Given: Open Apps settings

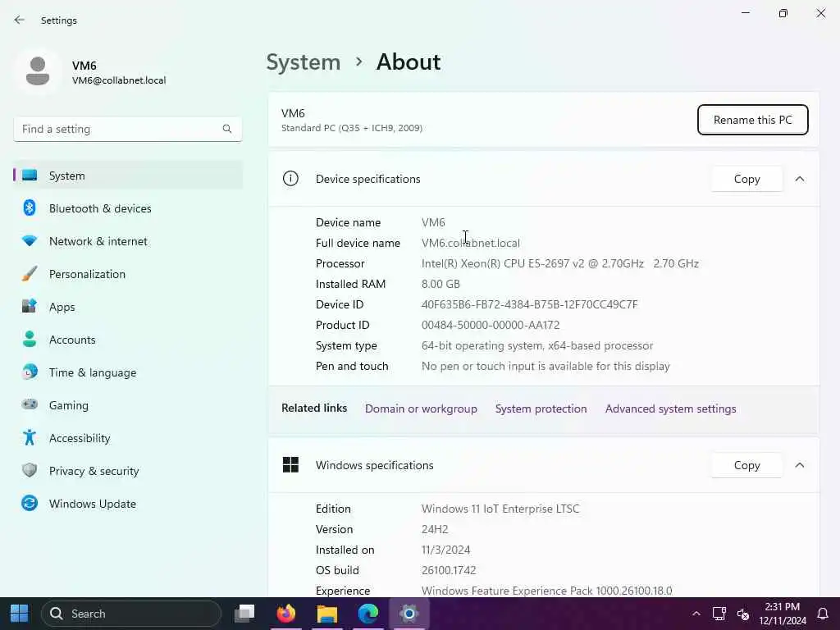Looking at the screenshot, I should point(127,307).
